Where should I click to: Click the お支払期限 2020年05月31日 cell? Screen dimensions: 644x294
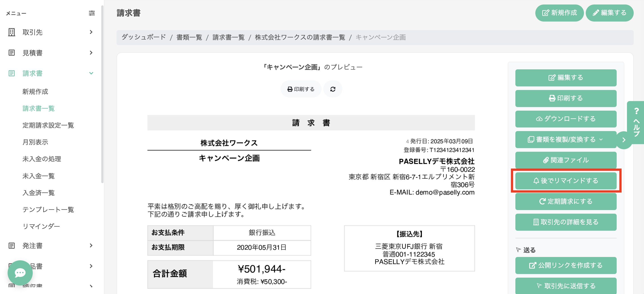click(261, 247)
